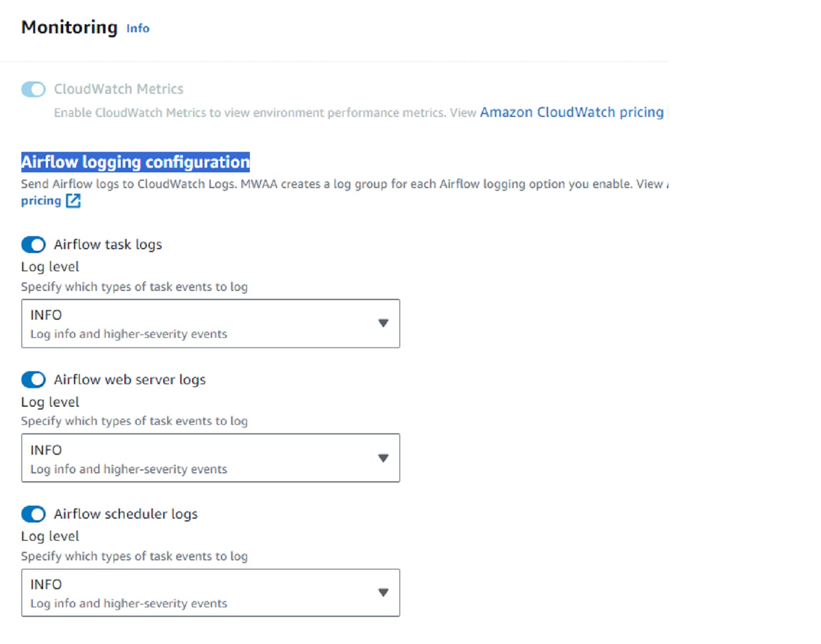The image size is (821, 644).
Task: Expand the web server logs level dropdown
Action: pyautogui.click(x=210, y=458)
